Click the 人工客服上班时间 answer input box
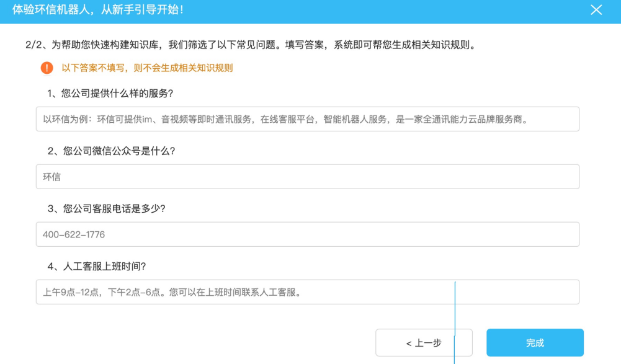This screenshot has width=621, height=364. point(307,292)
